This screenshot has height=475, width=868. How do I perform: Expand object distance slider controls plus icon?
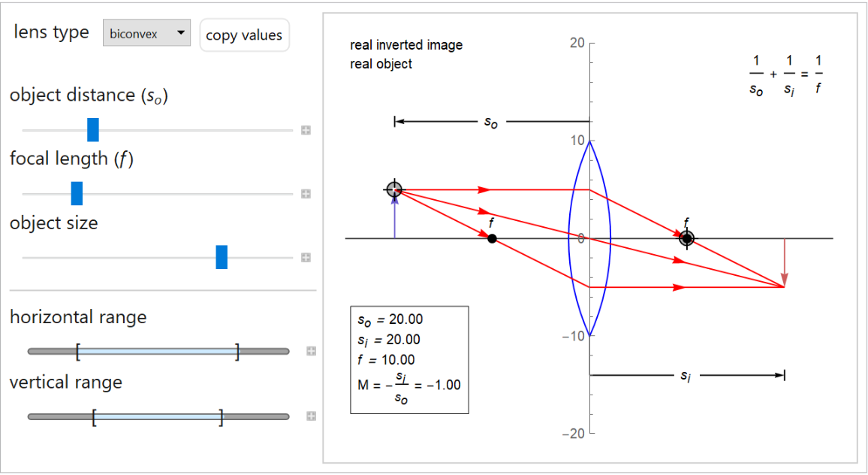pos(306,131)
